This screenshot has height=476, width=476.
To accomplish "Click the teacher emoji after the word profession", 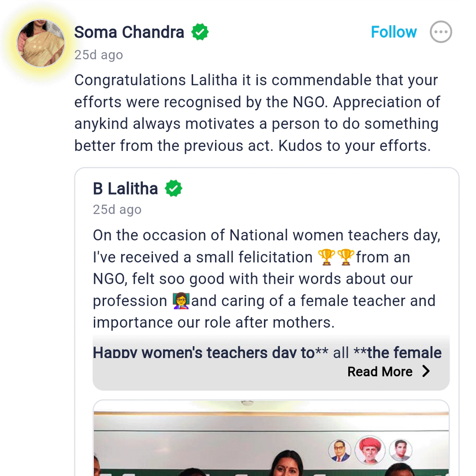I will pyautogui.click(x=181, y=301).
